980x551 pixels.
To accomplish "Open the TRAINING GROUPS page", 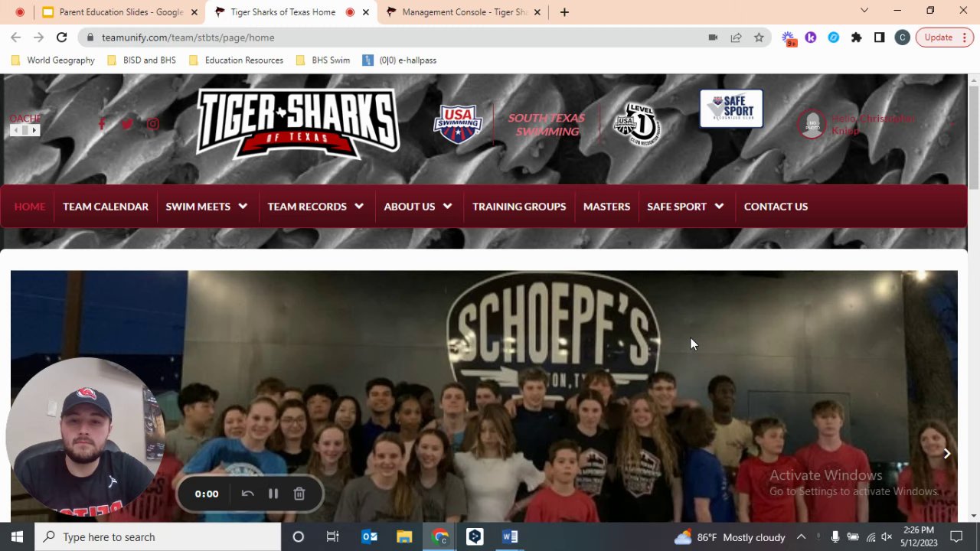I will (519, 207).
